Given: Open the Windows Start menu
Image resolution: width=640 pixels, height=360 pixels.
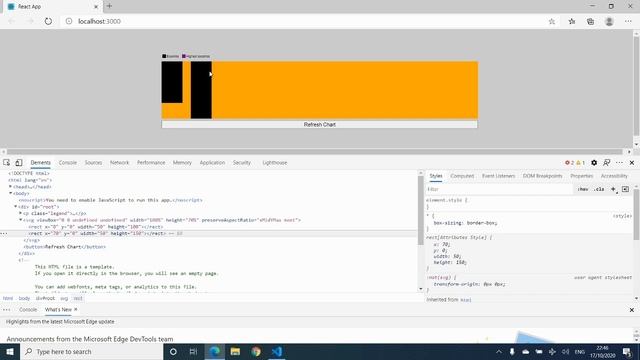Looking at the screenshot, I should pyautogui.click(x=10, y=351).
